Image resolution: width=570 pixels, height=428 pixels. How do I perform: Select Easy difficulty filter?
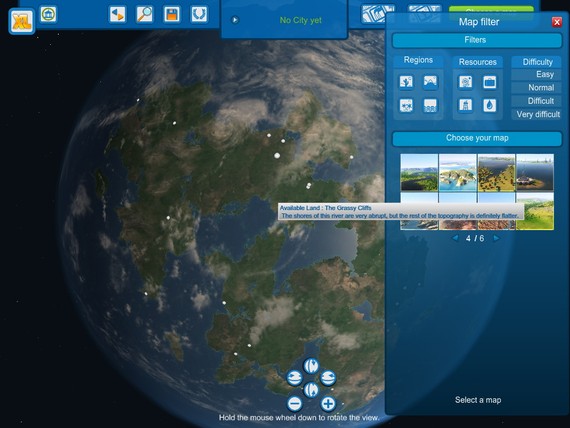click(x=536, y=74)
